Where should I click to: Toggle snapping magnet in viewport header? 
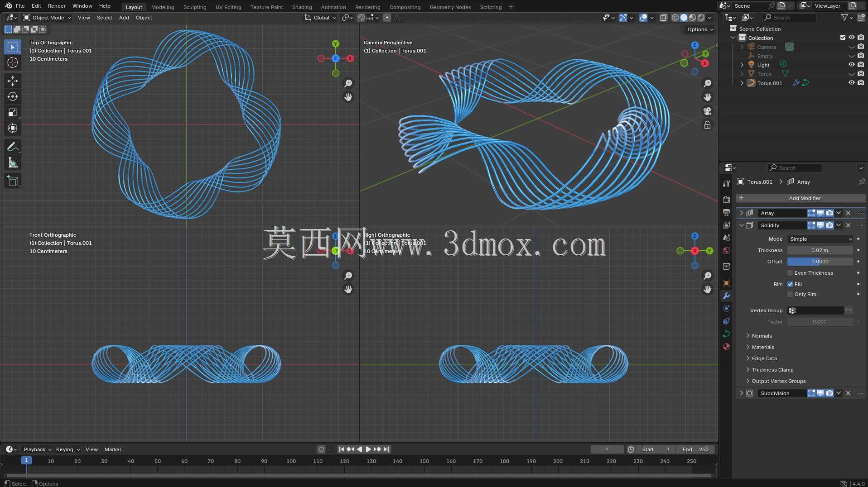[x=361, y=18]
